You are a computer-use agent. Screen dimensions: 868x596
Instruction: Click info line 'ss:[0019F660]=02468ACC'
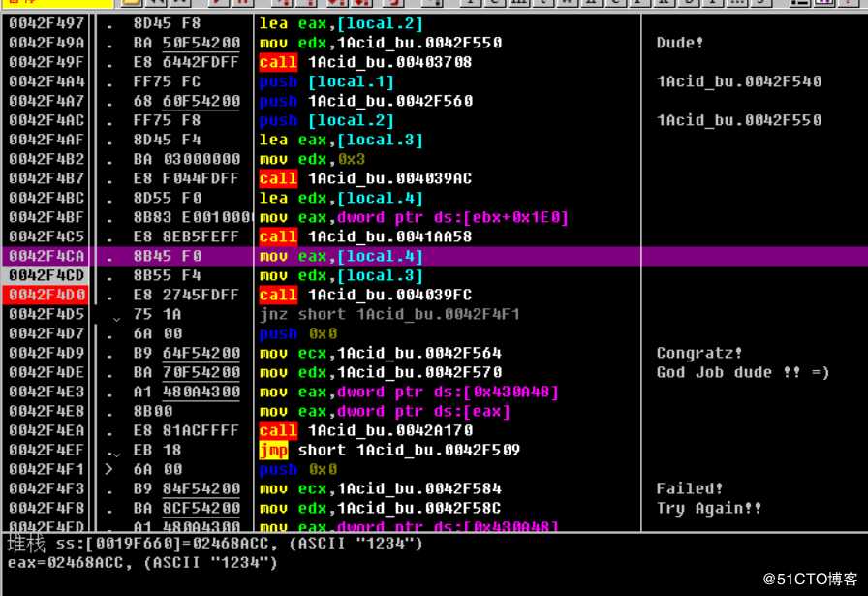click(215, 544)
